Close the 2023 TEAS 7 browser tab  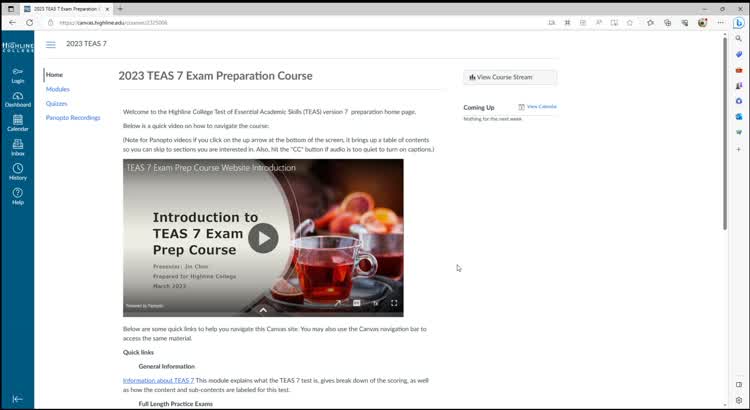click(107, 9)
